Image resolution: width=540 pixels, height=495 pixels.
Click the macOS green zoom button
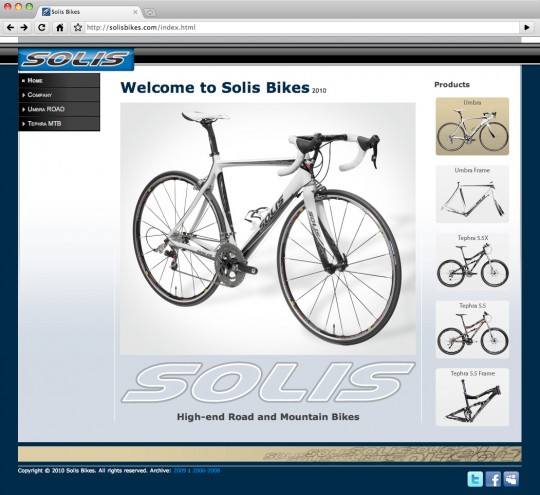29,7
